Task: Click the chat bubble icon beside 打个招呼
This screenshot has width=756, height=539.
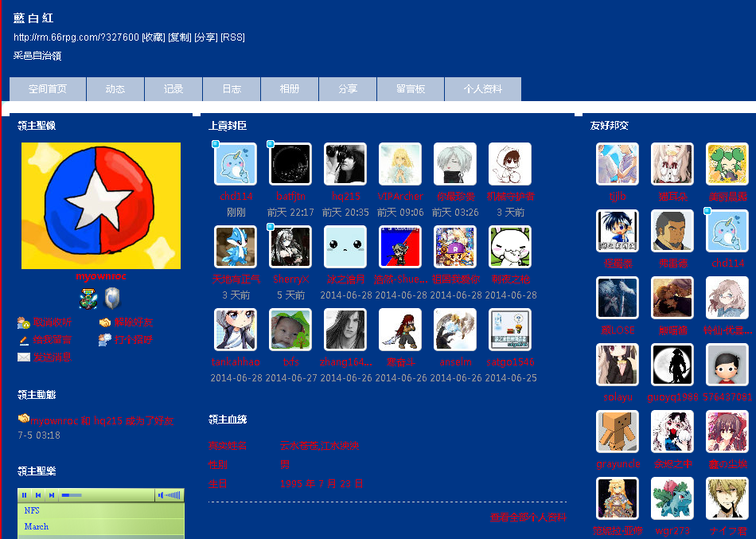Action: tap(105, 340)
